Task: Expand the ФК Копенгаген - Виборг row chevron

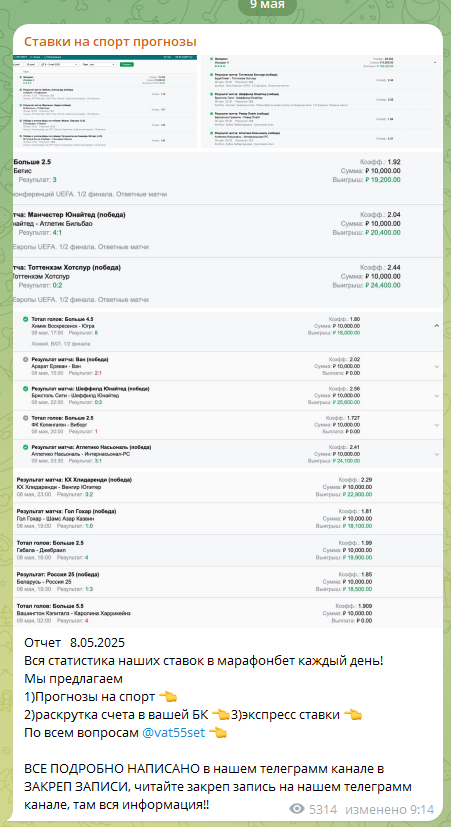Action: point(436,425)
